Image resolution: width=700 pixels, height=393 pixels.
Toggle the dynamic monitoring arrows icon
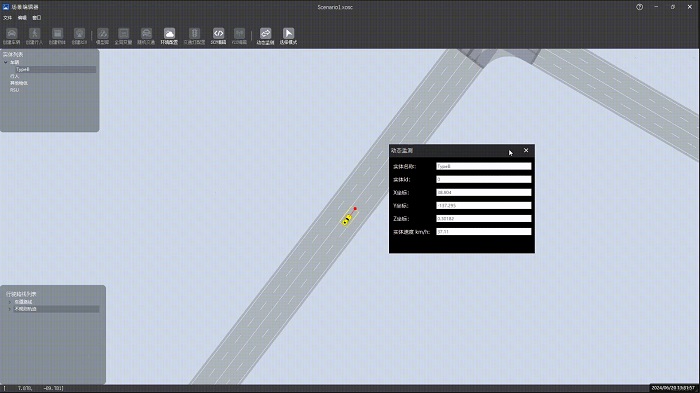tap(265, 36)
